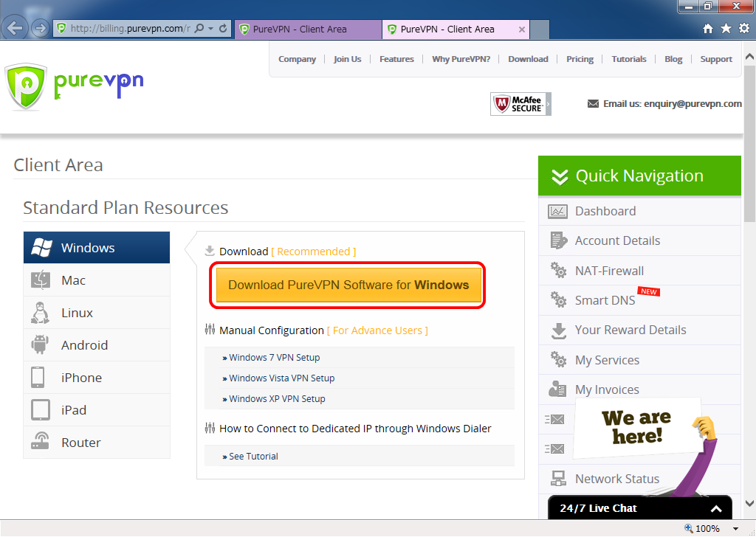
Task: Click the PureVPN shield logo
Action: (26, 87)
